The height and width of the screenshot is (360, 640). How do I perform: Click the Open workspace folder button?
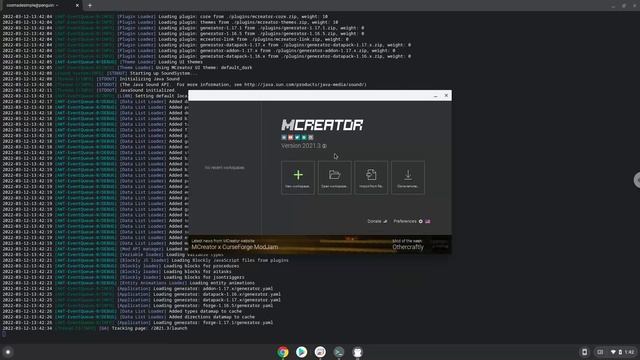(x=334, y=178)
